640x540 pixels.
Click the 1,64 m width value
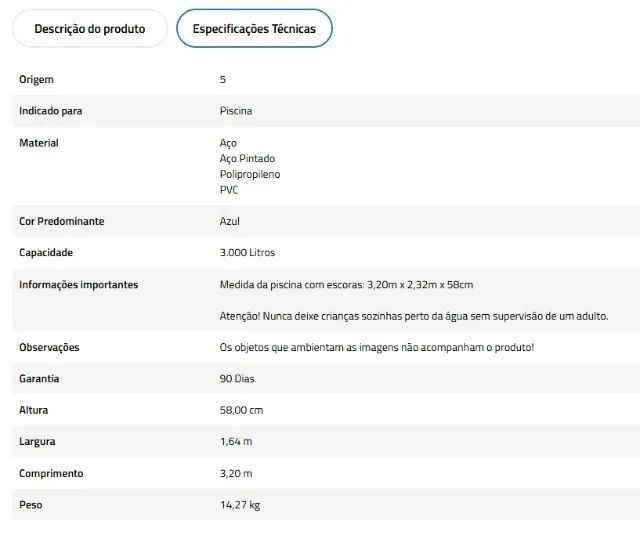point(236,441)
